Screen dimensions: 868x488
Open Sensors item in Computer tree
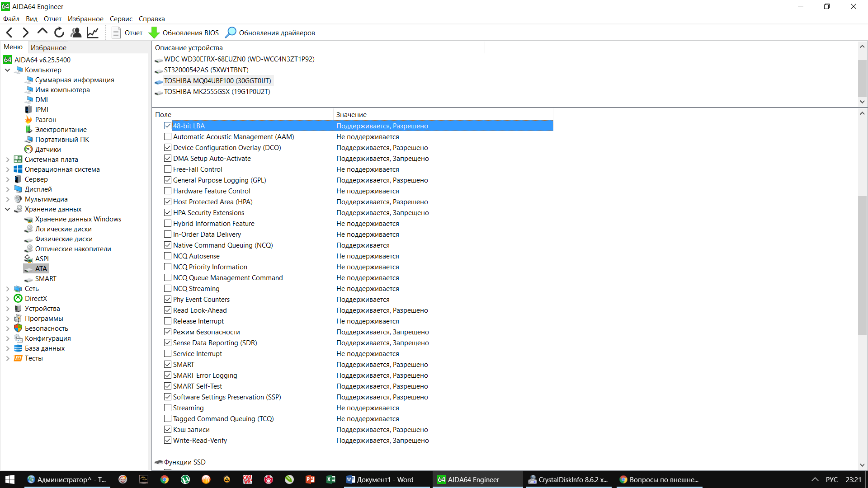coord(47,150)
